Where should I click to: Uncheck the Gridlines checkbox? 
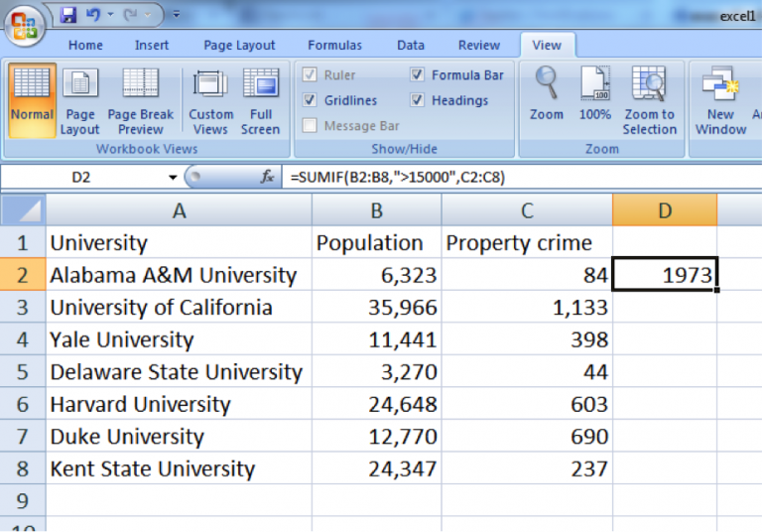tap(310, 100)
